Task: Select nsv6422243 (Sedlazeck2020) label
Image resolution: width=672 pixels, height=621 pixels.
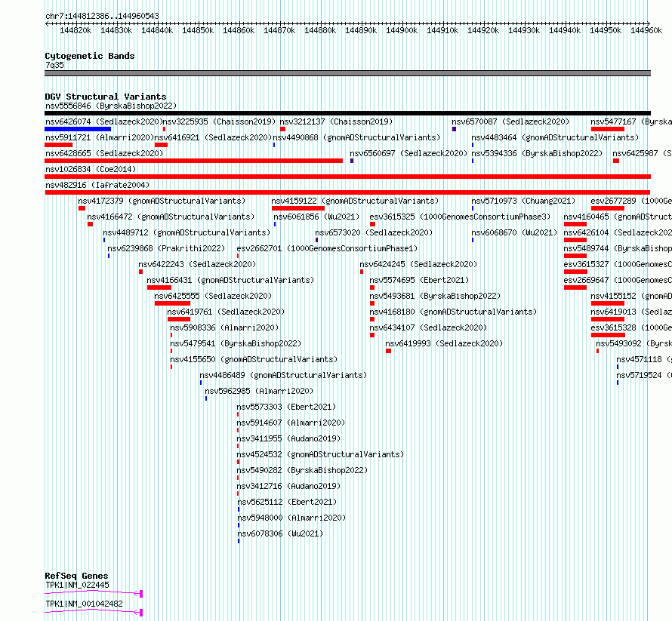Action: point(197,264)
